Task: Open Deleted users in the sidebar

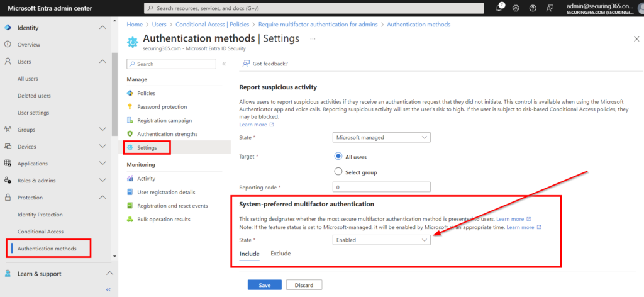Action: pos(34,95)
